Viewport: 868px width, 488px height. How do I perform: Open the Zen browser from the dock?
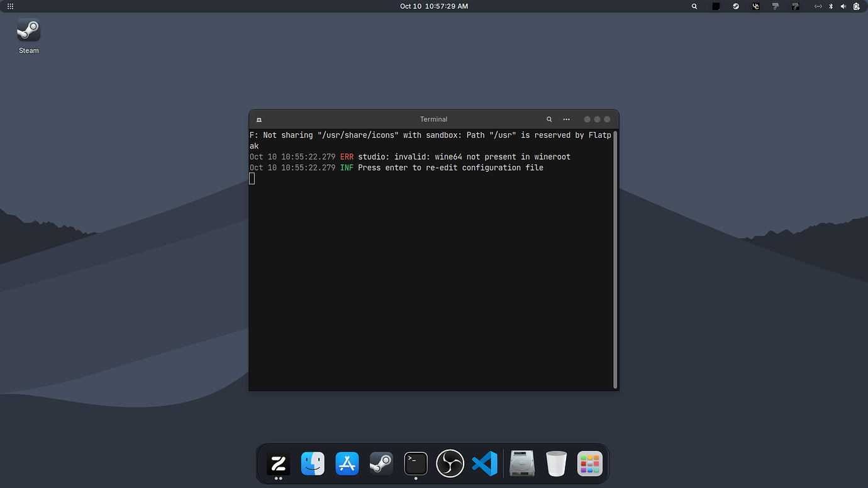tap(279, 463)
